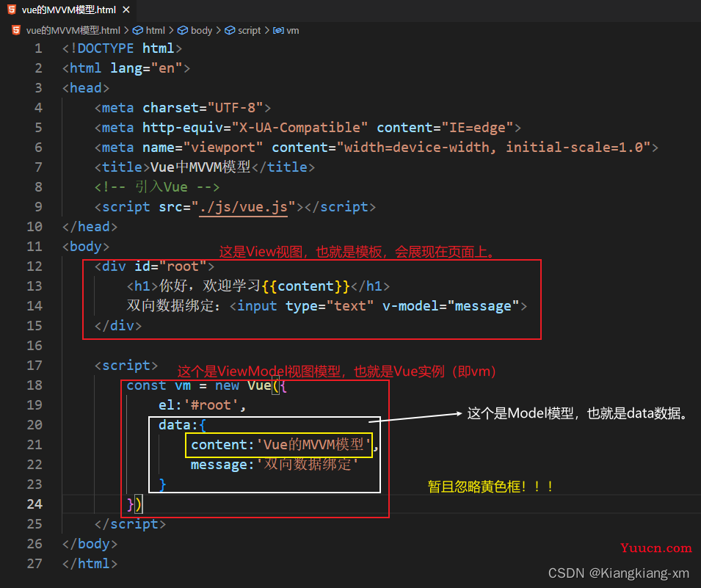Follow the ./js/vue.js script source link
The width and height of the screenshot is (701, 588).
(243, 207)
